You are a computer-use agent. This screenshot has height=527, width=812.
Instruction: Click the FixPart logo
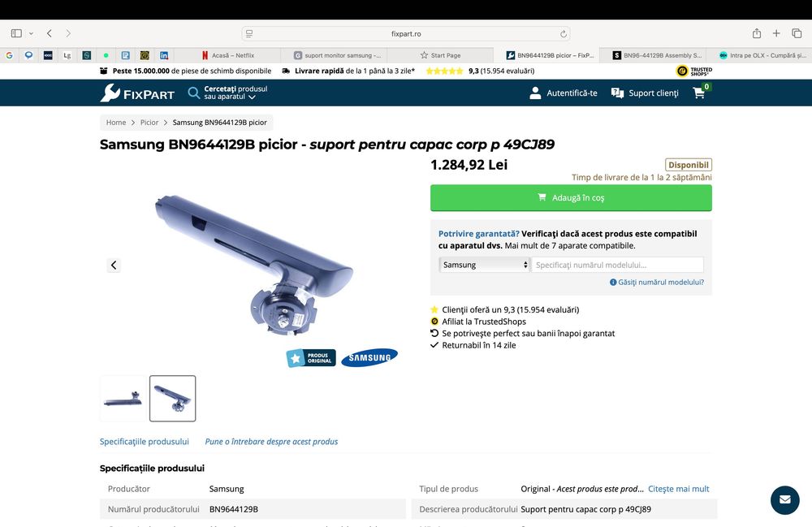[x=137, y=93]
